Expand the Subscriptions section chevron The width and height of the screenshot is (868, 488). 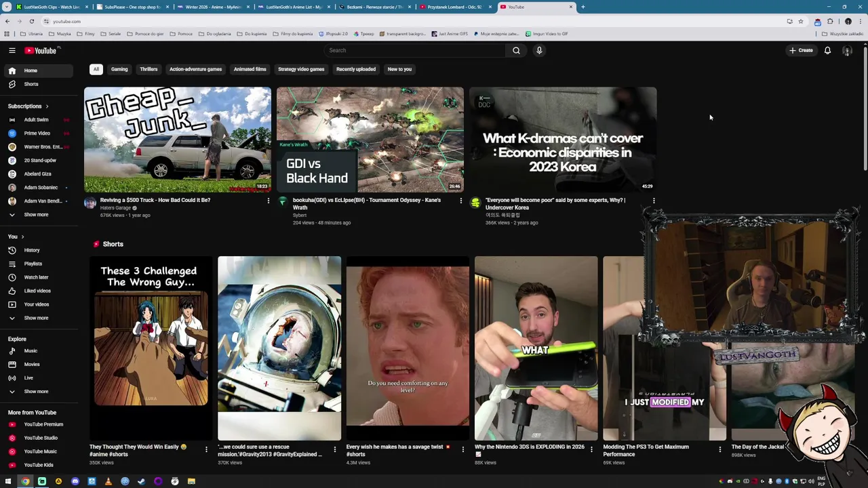[47, 106]
